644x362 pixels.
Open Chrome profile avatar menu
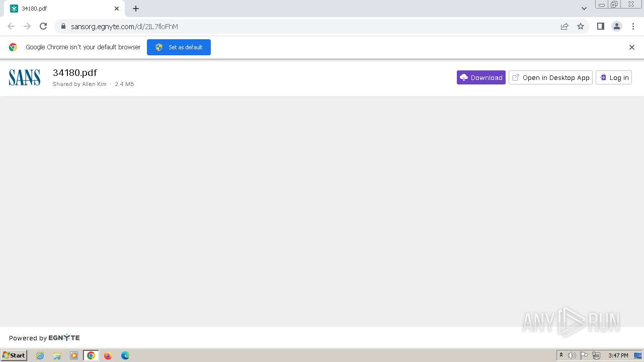pyautogui.click(x=617, y=26)
